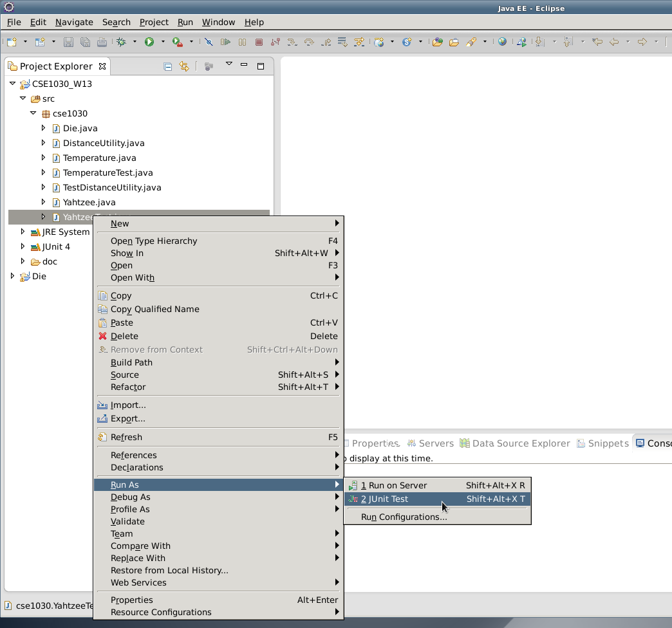Open the File menu

(x=14, y=23)
